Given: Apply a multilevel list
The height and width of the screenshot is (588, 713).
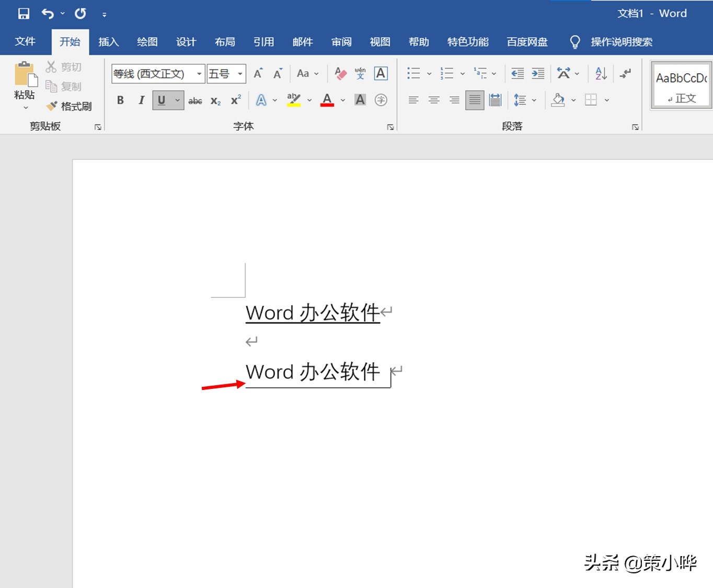Looking at the screenshot, I should point(480,73).
